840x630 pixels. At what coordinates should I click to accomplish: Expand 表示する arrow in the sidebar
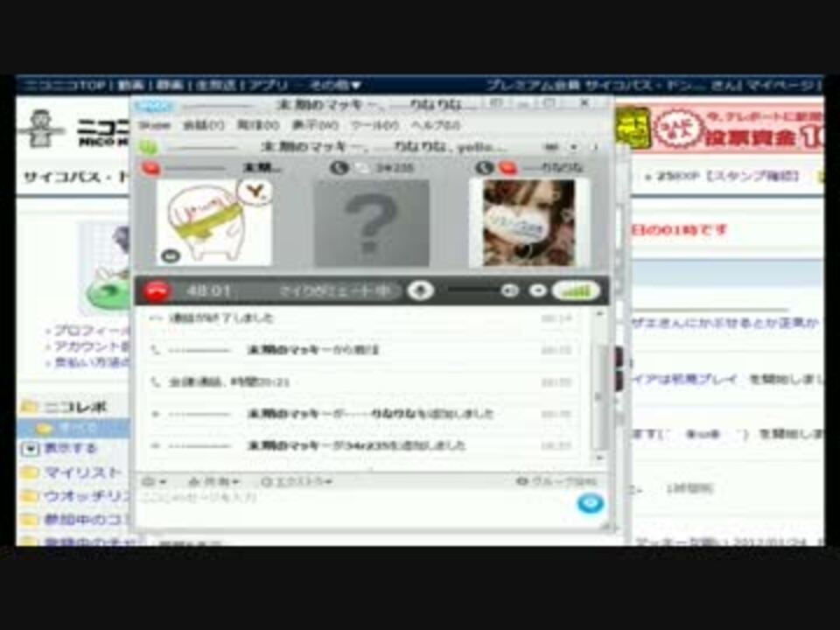(x=30, y=448)
